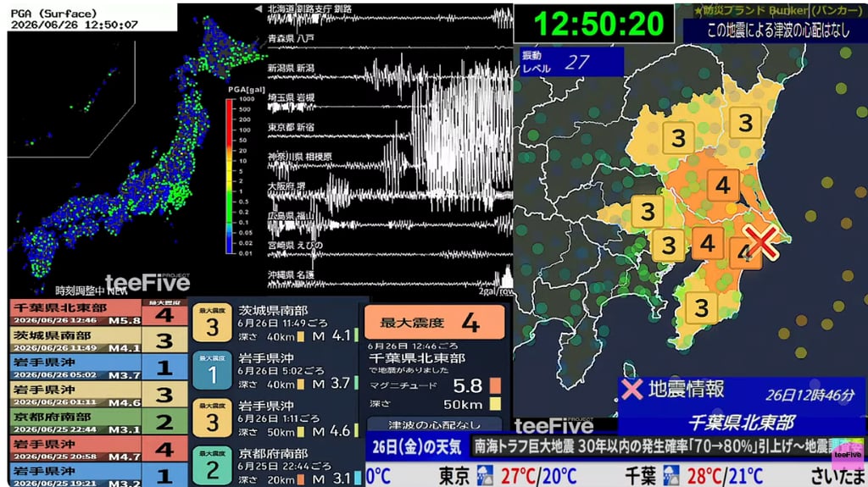This screenshot has width=868, height=487.
Task: Click the この地震による津波の心配はなし banner
Action: (777, 30)
